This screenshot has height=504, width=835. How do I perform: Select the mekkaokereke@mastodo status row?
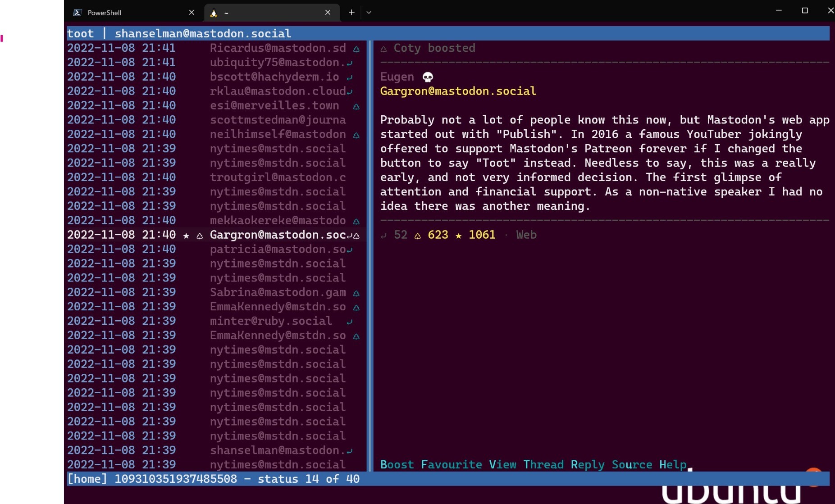point(214,220)
